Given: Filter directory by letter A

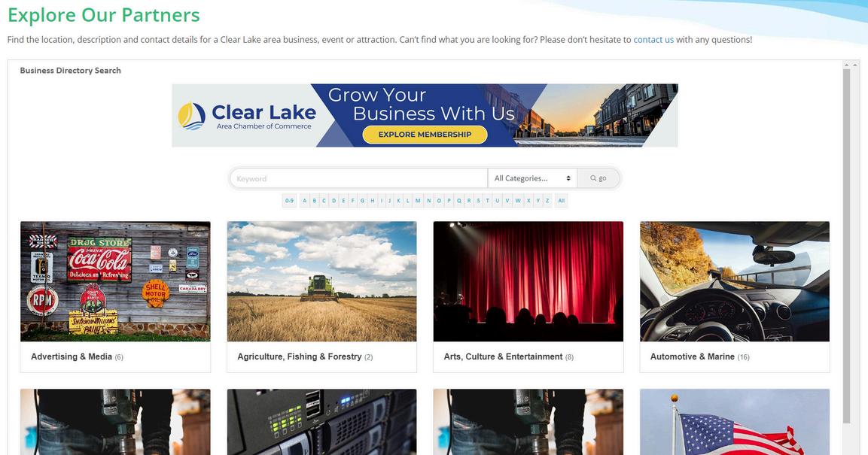Looking at the screenshot, I should pyautogui.click(x=304, y=201).
